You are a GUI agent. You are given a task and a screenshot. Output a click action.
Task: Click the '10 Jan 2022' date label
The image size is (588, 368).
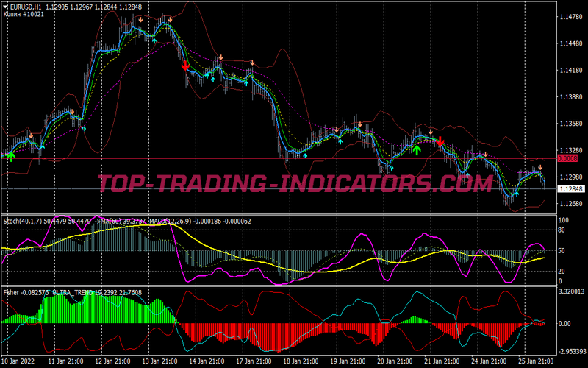18,361
